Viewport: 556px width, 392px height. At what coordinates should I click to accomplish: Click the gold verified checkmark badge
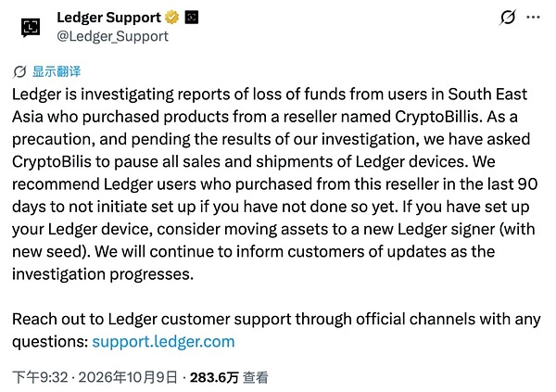172,18
